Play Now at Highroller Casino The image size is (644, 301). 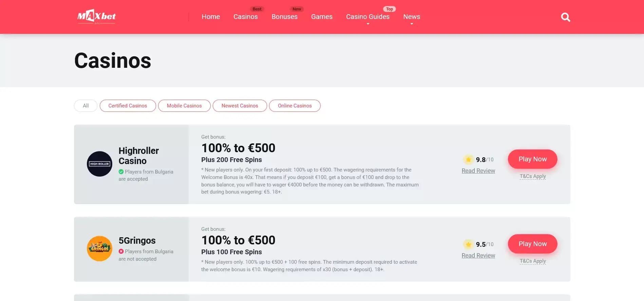pyautogui.click(x=532, y=159)
